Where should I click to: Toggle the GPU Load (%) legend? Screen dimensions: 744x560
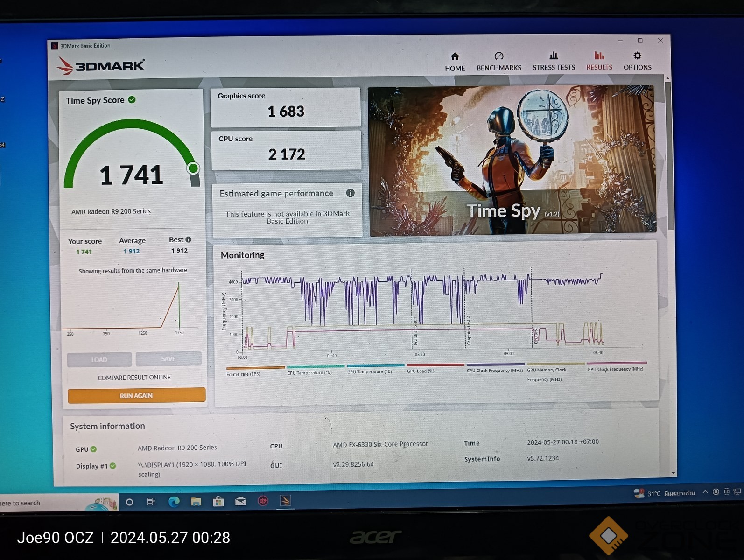pyautogui.click(x=435, y=368)
